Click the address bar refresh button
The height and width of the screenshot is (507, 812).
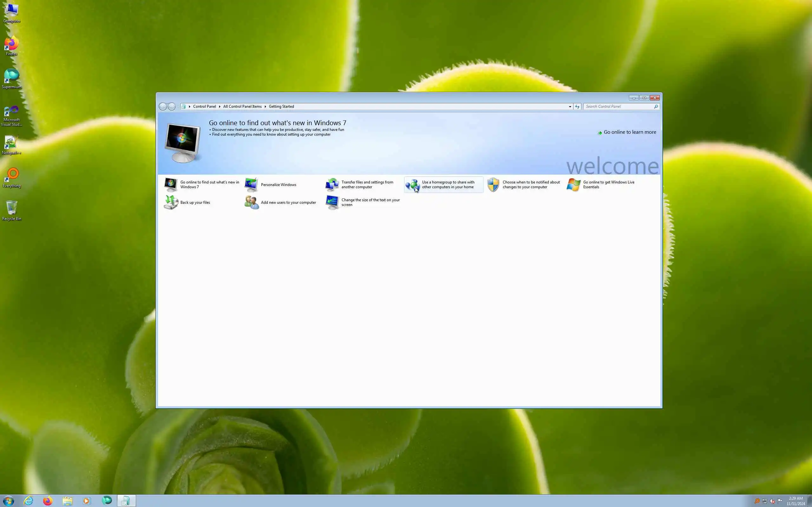(577, 107)
